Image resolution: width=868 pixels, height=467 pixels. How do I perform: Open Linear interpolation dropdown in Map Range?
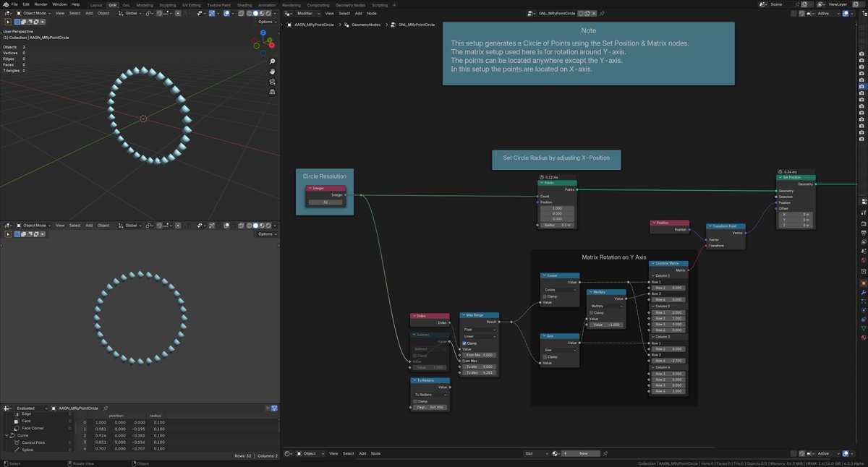[480, 336]
